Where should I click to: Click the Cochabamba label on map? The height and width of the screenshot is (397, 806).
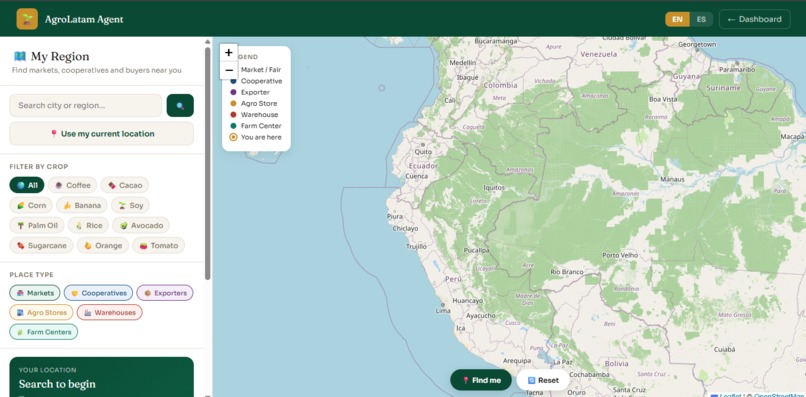(590, 374)
